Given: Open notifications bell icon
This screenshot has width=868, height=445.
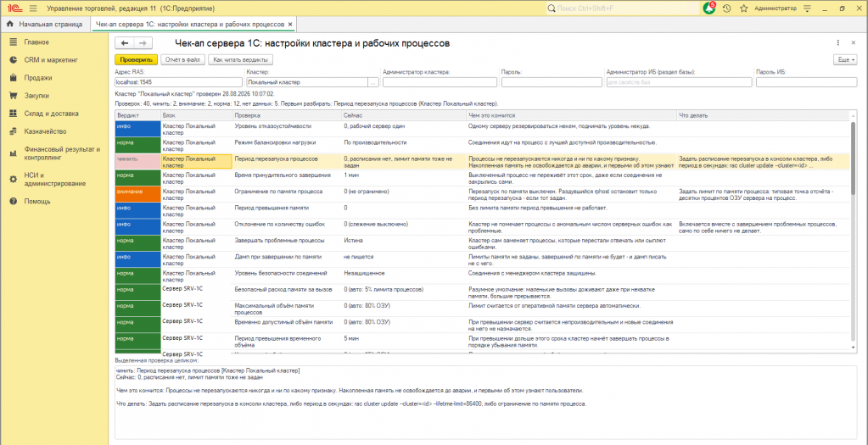Looking at the screenshot, I should pyautogui.click(x=709, y=8).
